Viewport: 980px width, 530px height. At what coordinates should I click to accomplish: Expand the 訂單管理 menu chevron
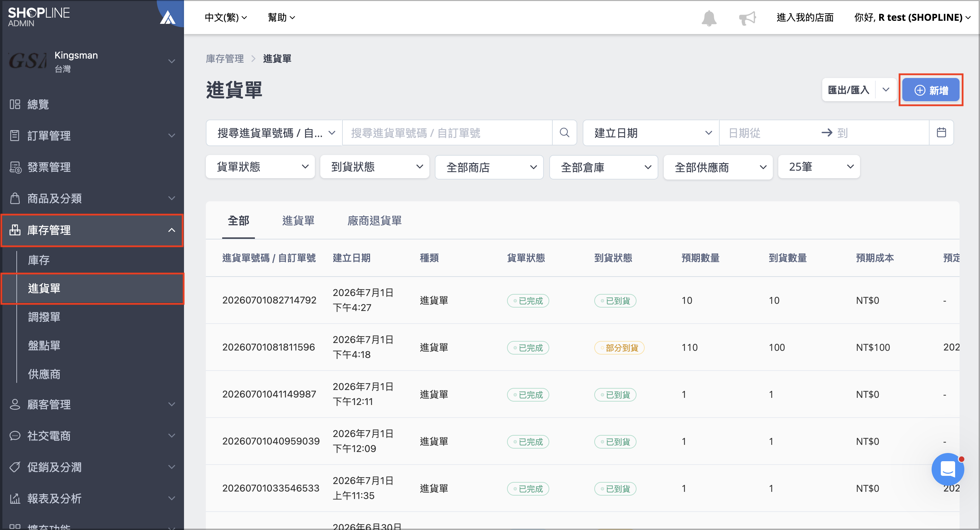[172, 135]
